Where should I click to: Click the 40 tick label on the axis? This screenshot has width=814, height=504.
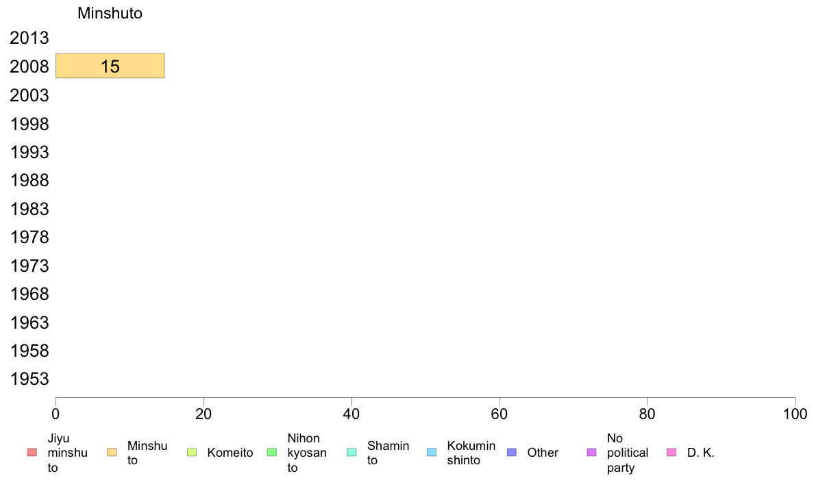pyautogui.click(x=351, y=414)
